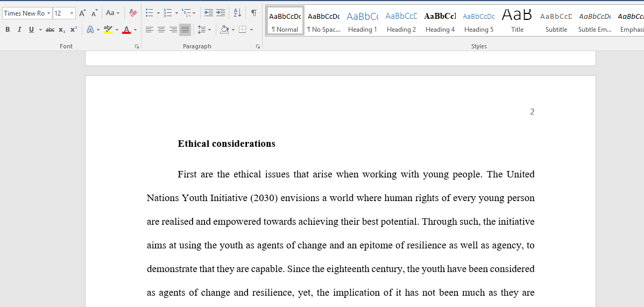The height and width of the screenshot is (307, 644).
Task: Apply the Title style
Action: point(518,20)
